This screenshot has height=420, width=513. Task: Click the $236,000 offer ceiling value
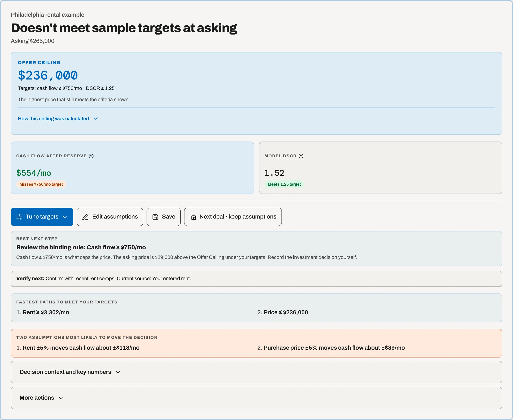pos(48,75)
